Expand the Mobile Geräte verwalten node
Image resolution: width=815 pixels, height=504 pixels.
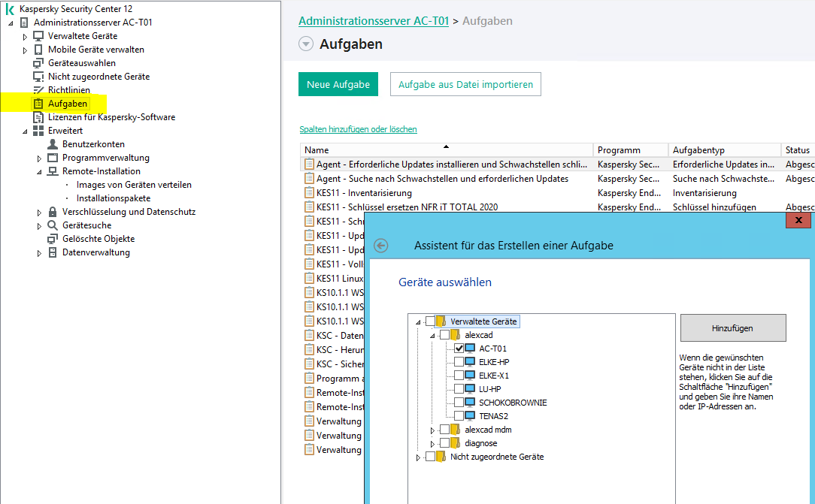click(x=25, y=50)
